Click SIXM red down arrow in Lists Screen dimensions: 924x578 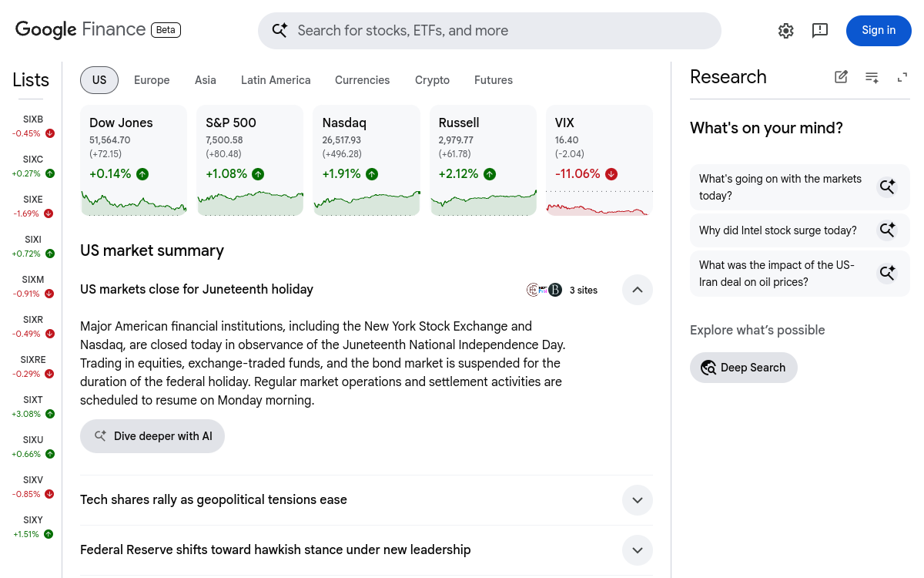(49, 294)
